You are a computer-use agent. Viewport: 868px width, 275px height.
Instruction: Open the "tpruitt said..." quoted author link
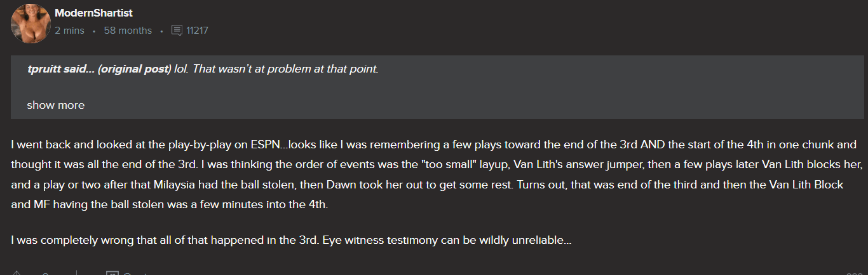[60, 69]
